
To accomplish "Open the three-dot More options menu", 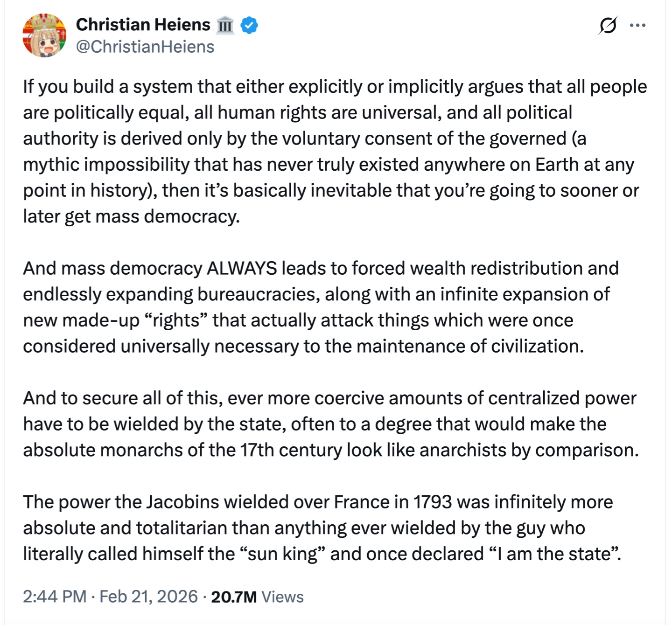I will point(637,25).
